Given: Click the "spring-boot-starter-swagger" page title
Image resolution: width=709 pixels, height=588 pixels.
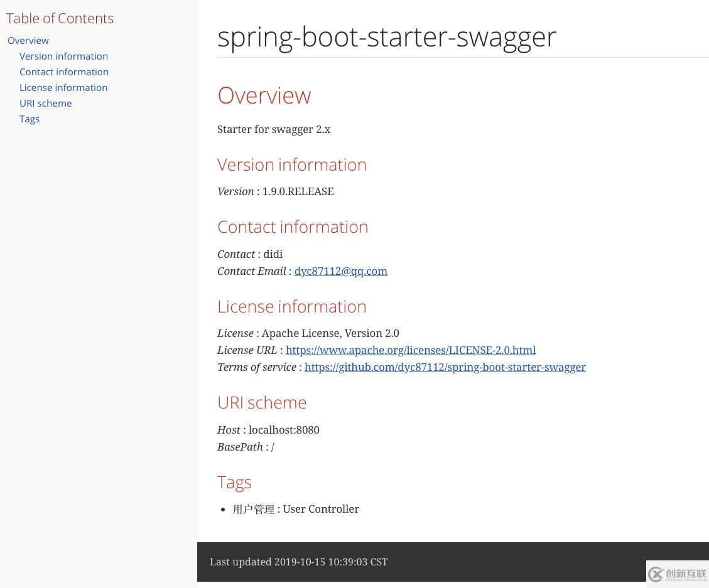Looking at the screenshot, I should coord(387,36).
